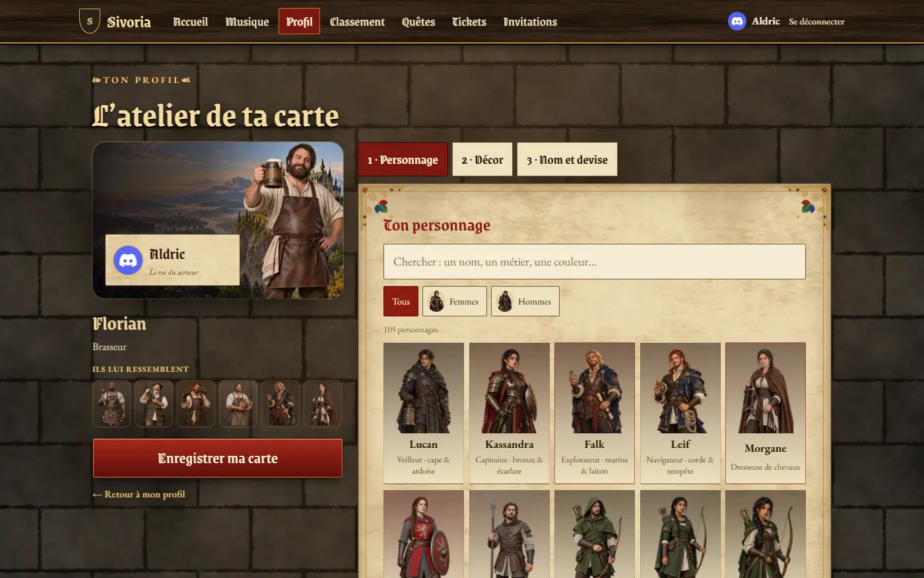Switch to the 1 · Personnage tab

[403, 160]
